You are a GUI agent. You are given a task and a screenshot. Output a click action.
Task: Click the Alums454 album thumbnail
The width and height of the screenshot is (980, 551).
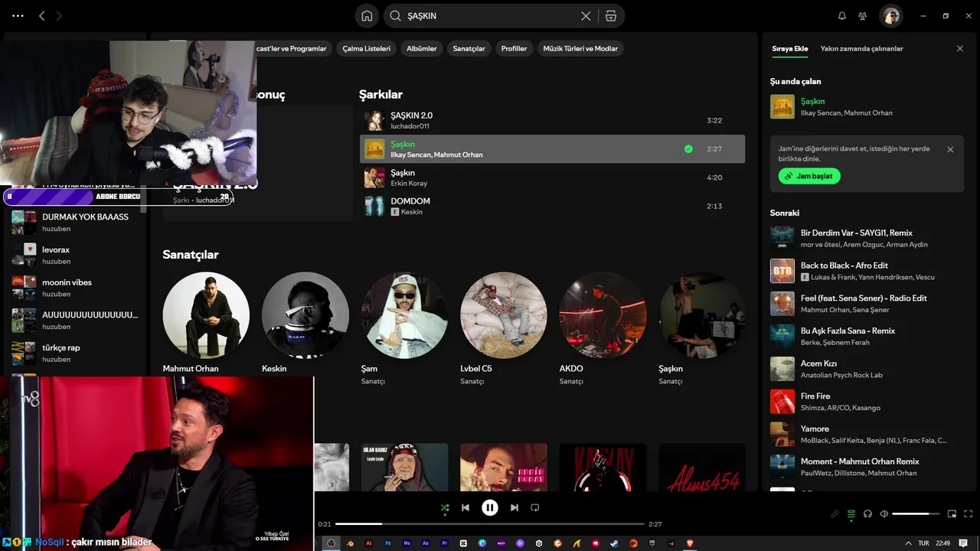pos(702,468)
